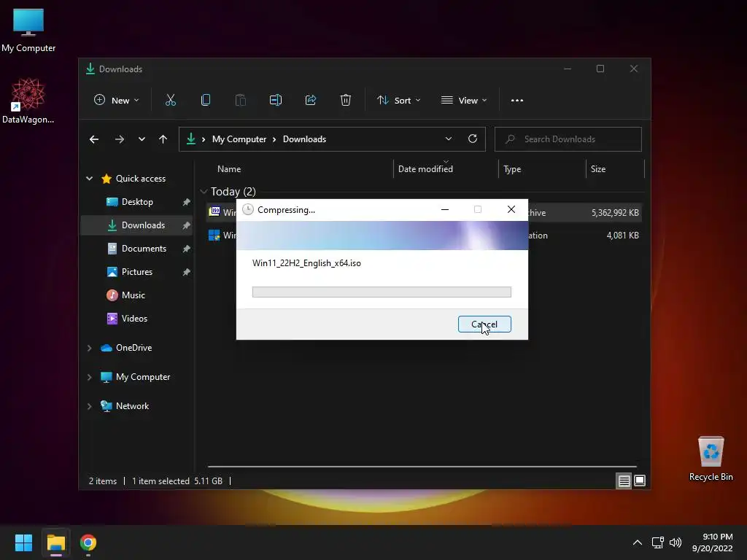The image size is (747, 560).
Task: Unpin Desktop using its pin icon
Action: [x=186, y=202]
